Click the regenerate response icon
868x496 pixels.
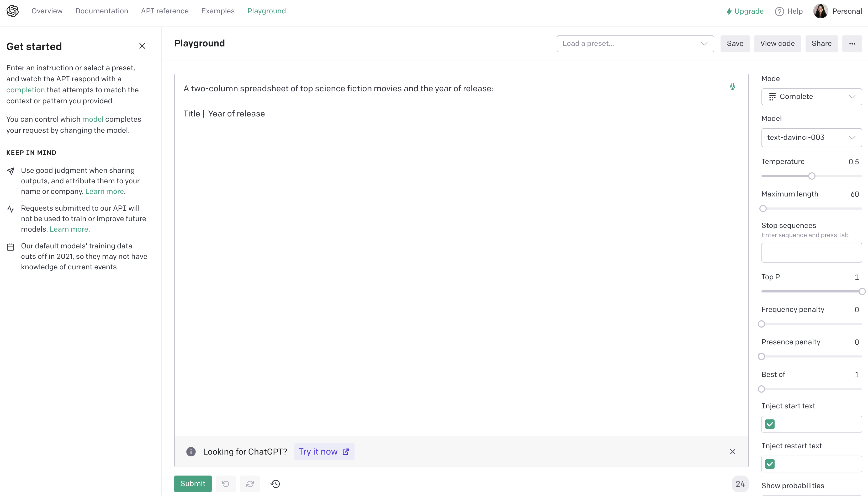pyautogui.click(x=250, y=483)
